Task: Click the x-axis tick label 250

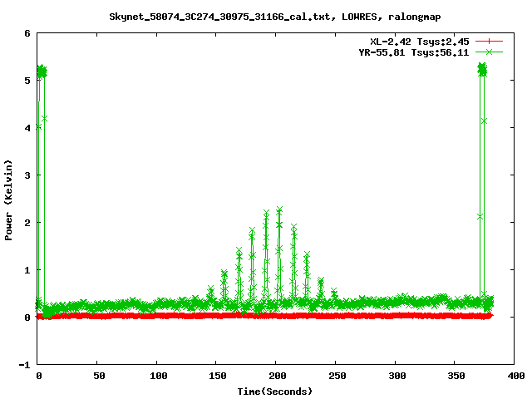Action: click(x=337, y=376)
